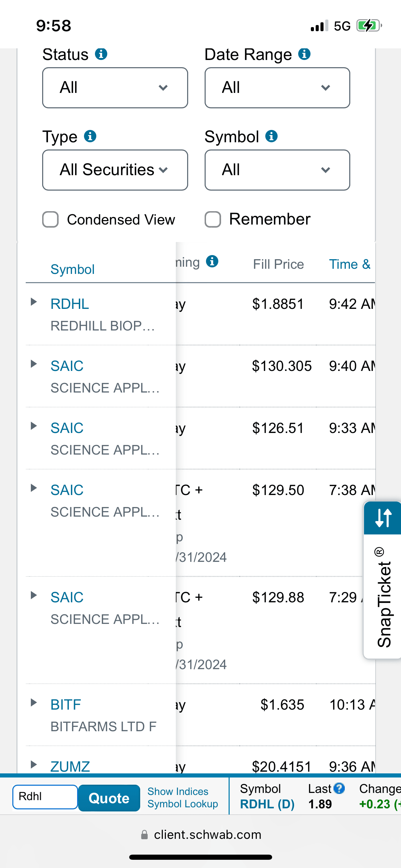Check the Remember checkbox

tap(213, 219)
